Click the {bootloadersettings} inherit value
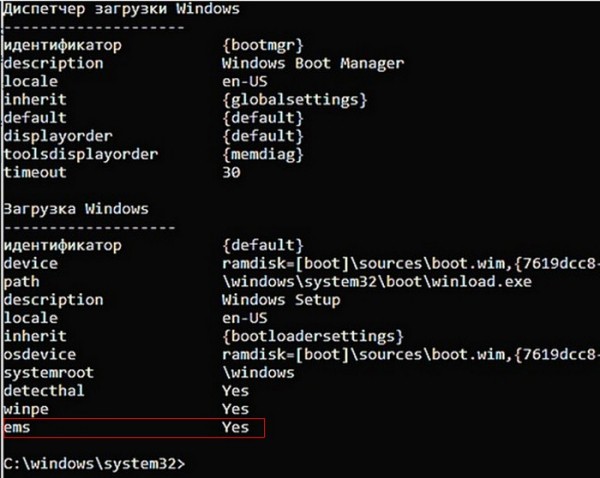600x478 pixels. [x=313, y=336]
